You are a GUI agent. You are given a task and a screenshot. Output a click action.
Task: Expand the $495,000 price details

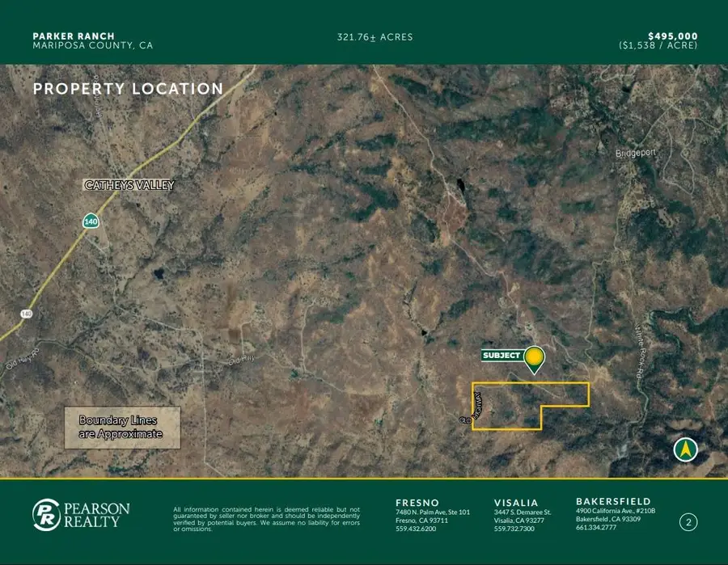(x=673, y=36)
